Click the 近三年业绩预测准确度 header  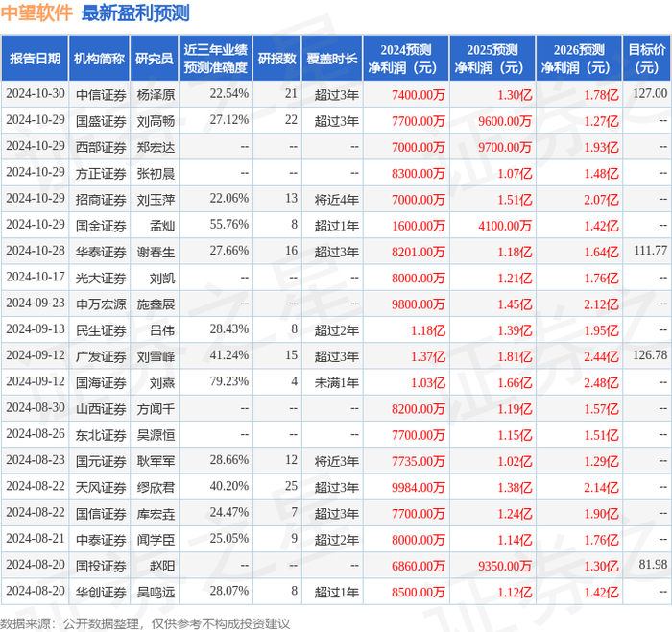(x=216, y=59)
